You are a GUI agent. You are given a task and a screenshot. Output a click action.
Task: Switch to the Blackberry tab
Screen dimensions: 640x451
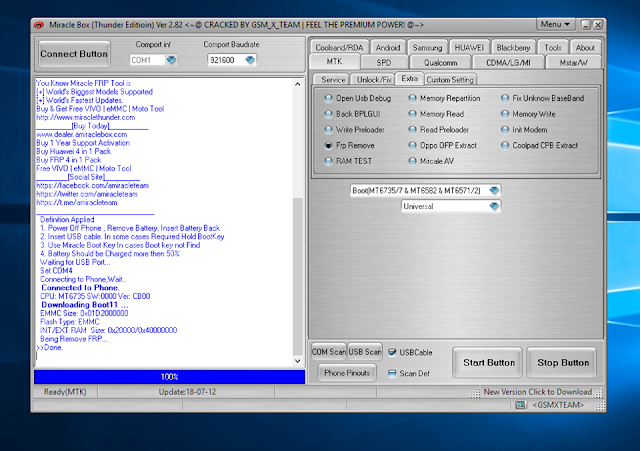[x=513, y=48]
